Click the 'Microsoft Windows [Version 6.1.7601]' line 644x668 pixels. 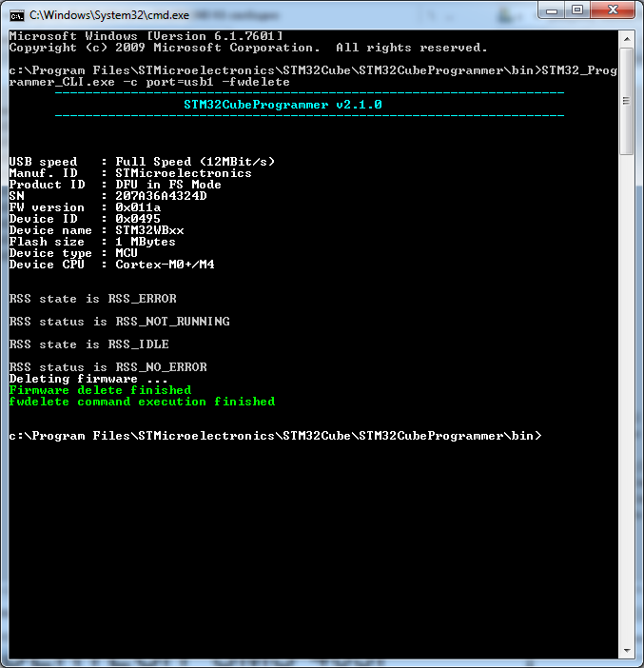click(x=146, y=36)
